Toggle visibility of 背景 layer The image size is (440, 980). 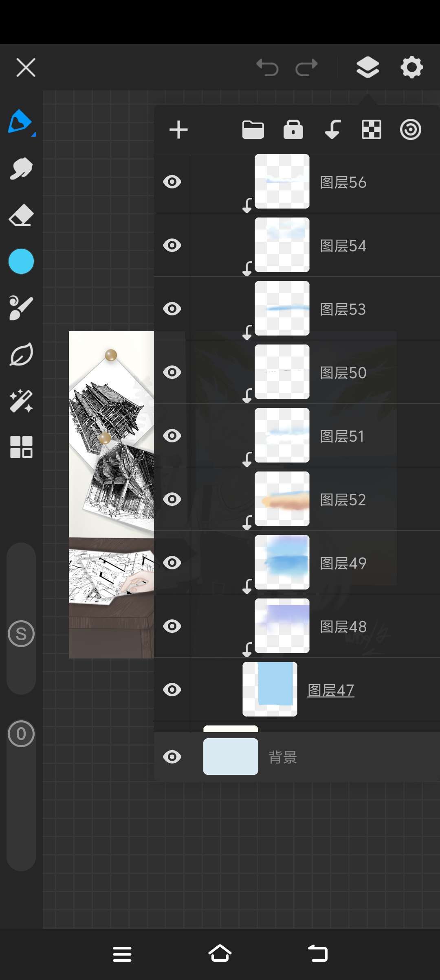pos(172,757)
